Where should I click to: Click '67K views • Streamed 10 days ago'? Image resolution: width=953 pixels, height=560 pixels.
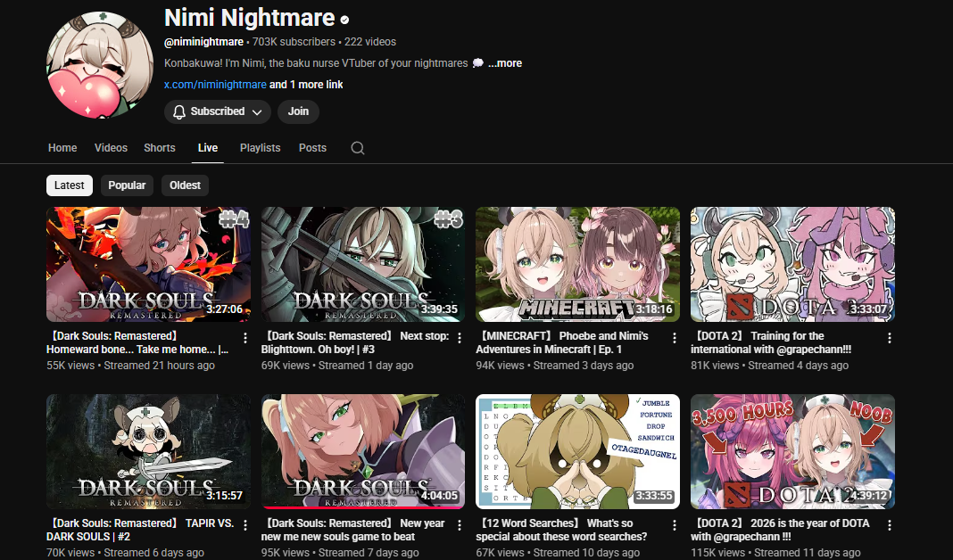tap(558, 553)
